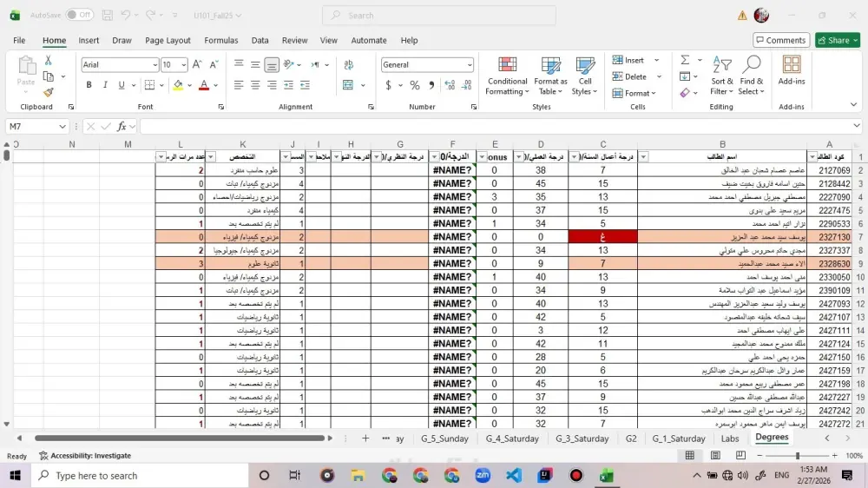The width and height of the screenshot is (868, 488).
Task: Open the File menu
Action: (x=19, y=41)
